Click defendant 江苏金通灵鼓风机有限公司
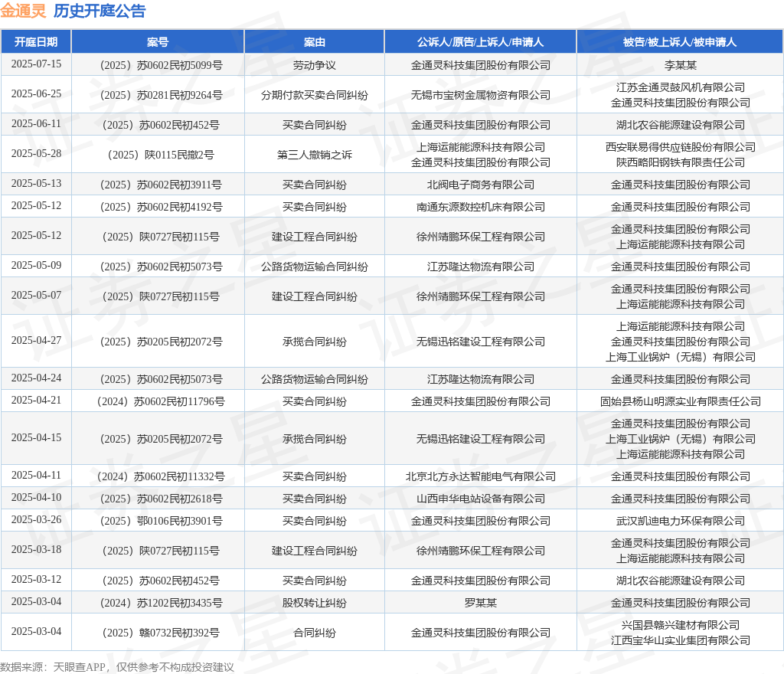Image resolution: width=784 pixels, height=674 pixels. point(680,87)
